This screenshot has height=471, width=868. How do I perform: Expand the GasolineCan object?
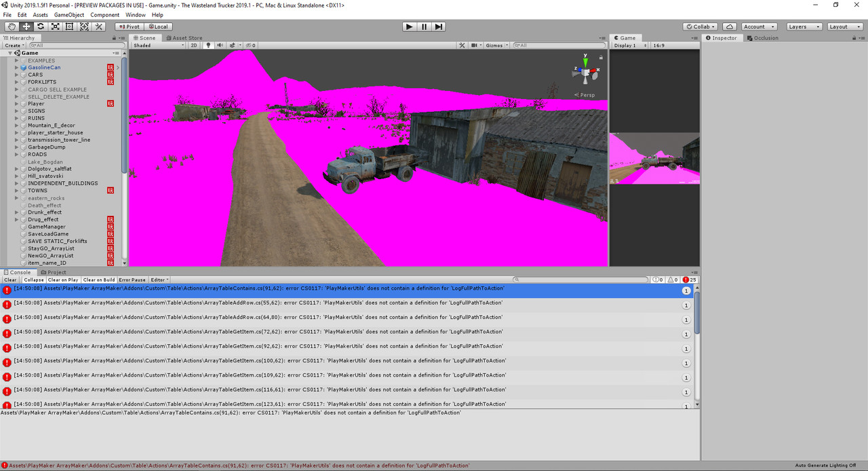pos(16,67)
